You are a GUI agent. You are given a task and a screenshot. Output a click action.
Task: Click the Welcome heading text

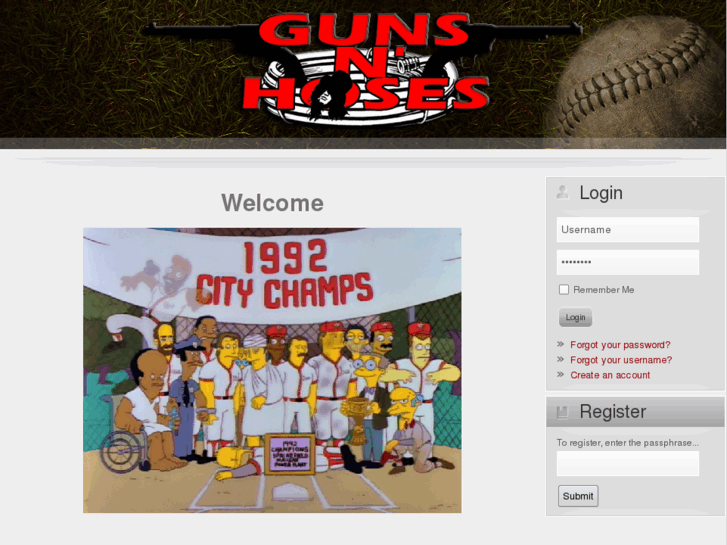pos(272,203)
